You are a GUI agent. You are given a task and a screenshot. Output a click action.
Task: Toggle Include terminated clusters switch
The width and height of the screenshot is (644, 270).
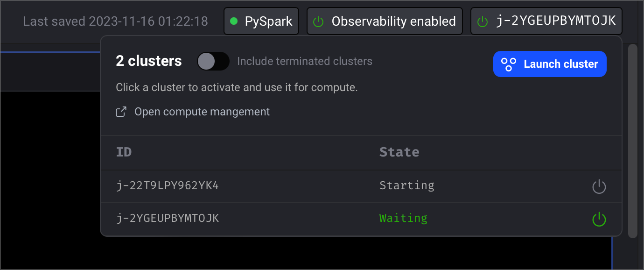pyautogui.click(x=213, y=61)
